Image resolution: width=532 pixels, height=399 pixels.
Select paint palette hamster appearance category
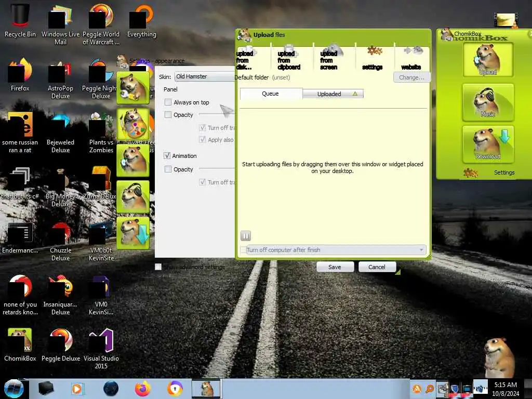coord(133,124)
